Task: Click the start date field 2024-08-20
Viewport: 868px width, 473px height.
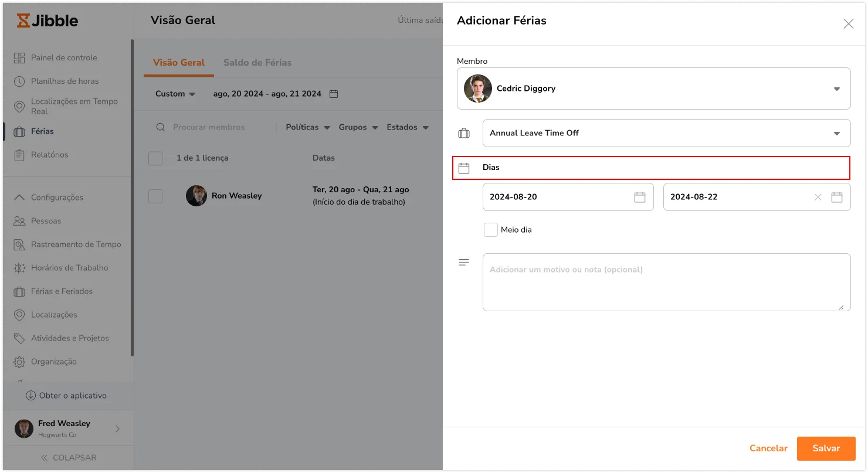Action: click(x=568, y=197)
